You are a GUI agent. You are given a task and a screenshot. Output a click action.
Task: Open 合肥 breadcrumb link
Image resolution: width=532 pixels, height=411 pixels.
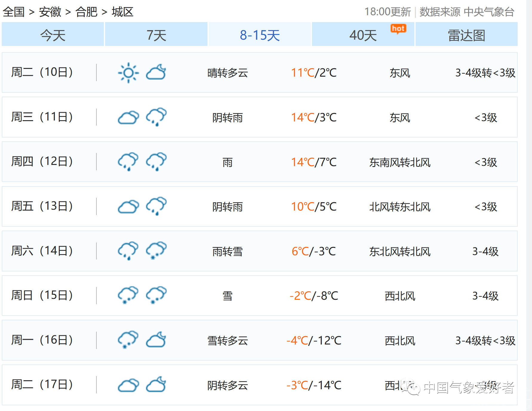coord(87,12)
